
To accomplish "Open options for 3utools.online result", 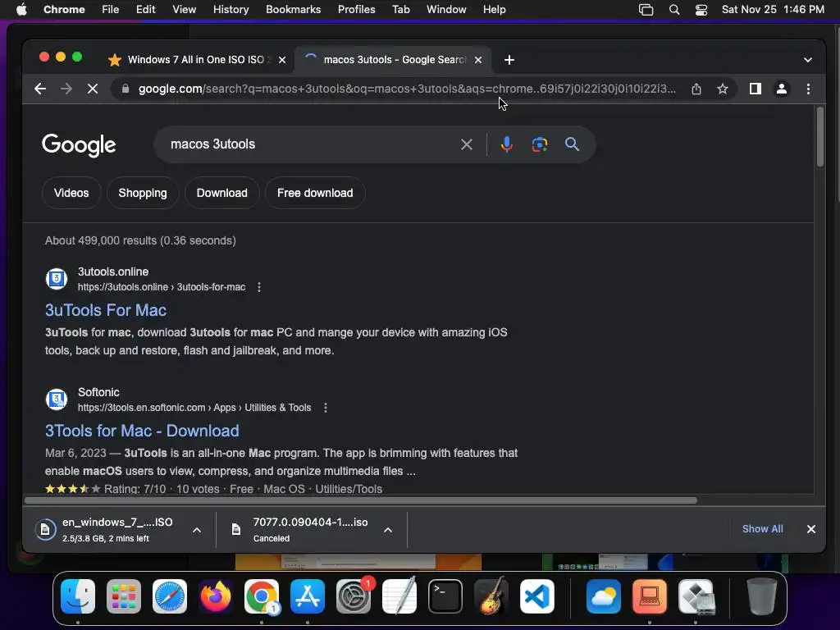I will [259, 287].
